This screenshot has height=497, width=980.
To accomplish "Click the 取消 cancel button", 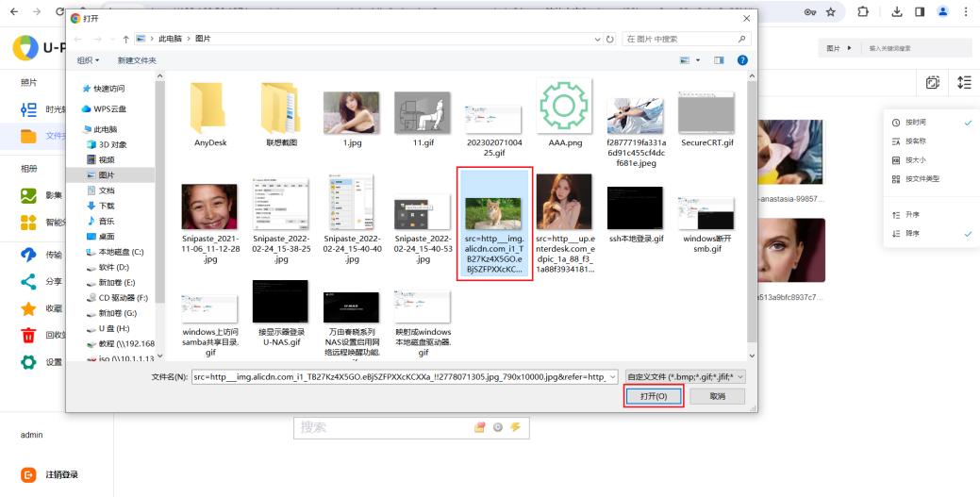I will coord(717,397).
